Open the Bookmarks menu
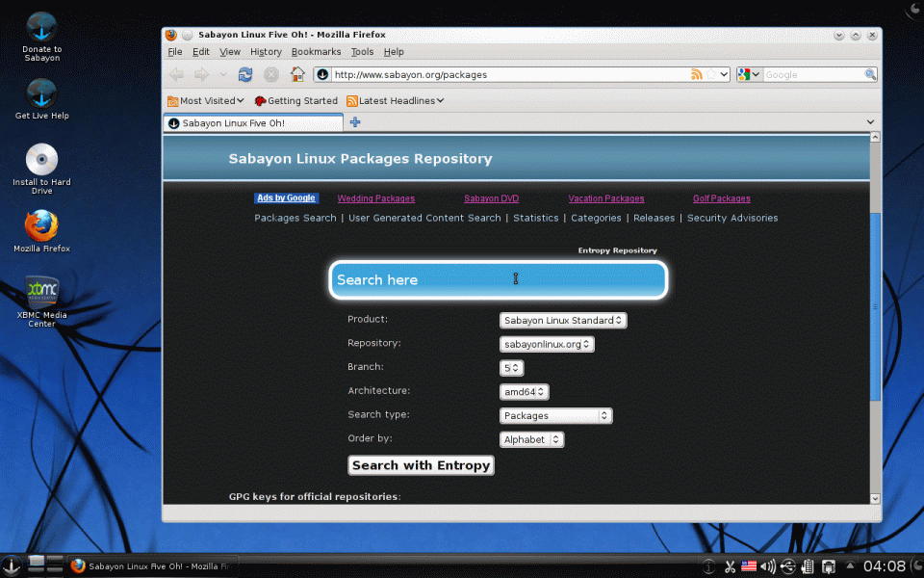This screenshot has width=924, height=578. click(316, 52)
